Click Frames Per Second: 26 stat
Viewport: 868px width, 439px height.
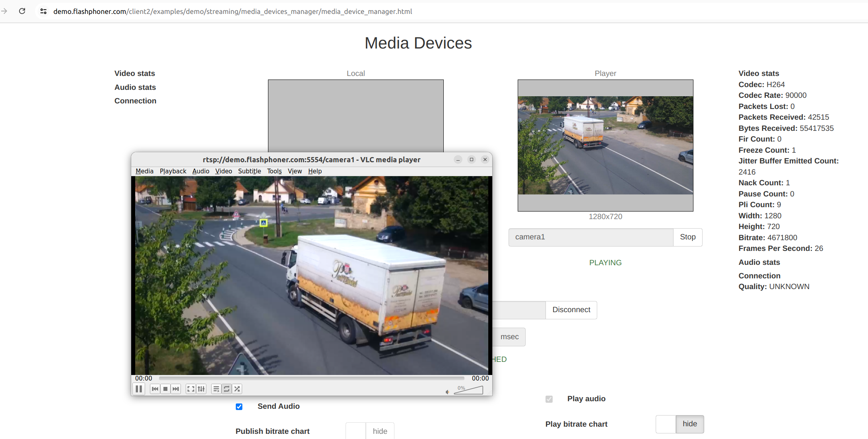coord(781,249)
